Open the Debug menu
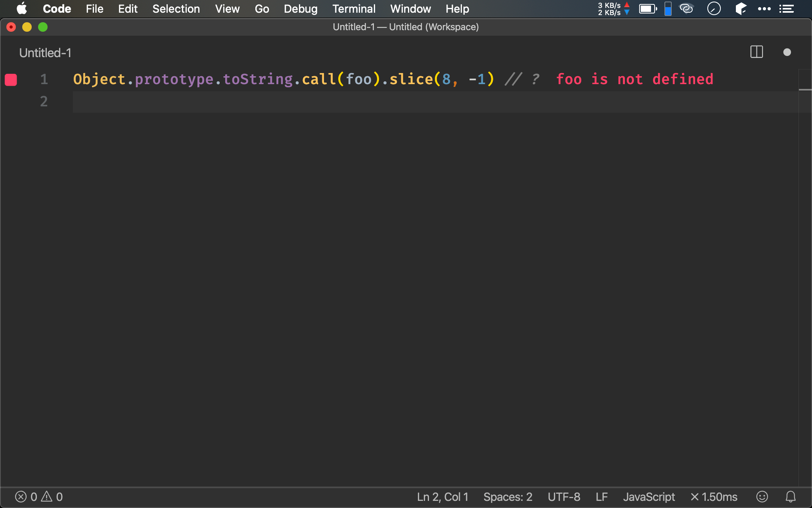812x508 pixels. pyautogui.click(x=301, y=9)
